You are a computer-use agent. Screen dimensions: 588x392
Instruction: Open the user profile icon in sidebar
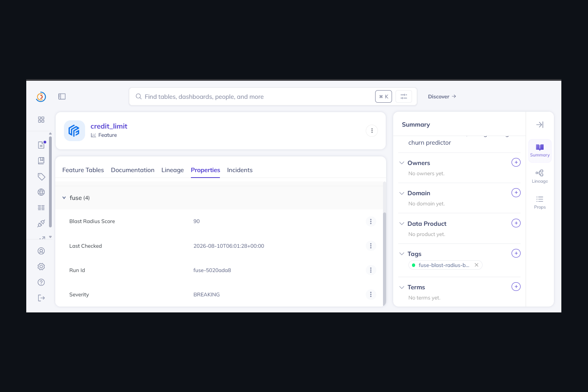[x=41, y=251]
